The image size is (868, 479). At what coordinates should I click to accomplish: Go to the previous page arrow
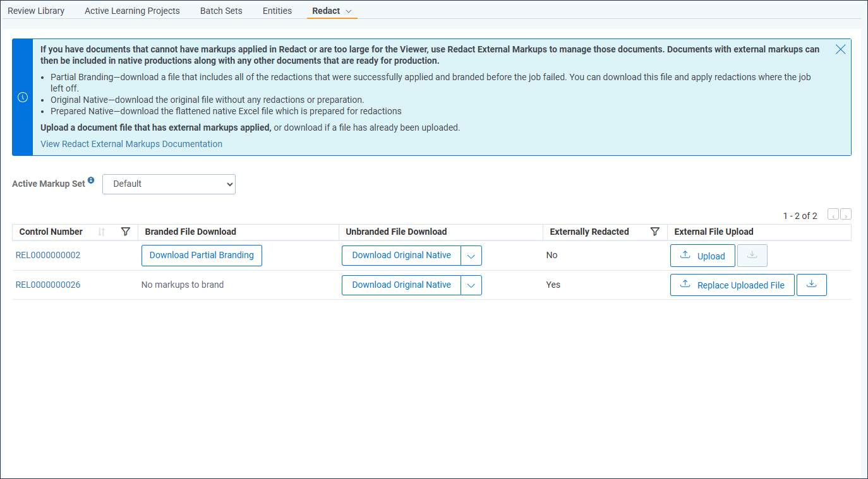tap(833, 216)
